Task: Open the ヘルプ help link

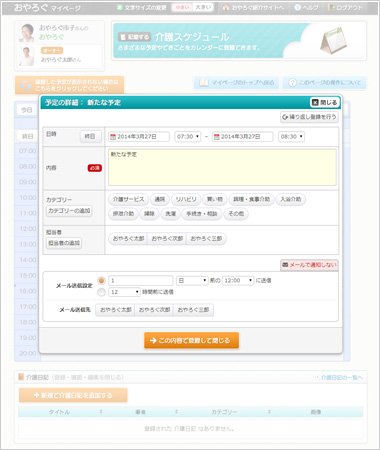Action: tap(306, 7)
